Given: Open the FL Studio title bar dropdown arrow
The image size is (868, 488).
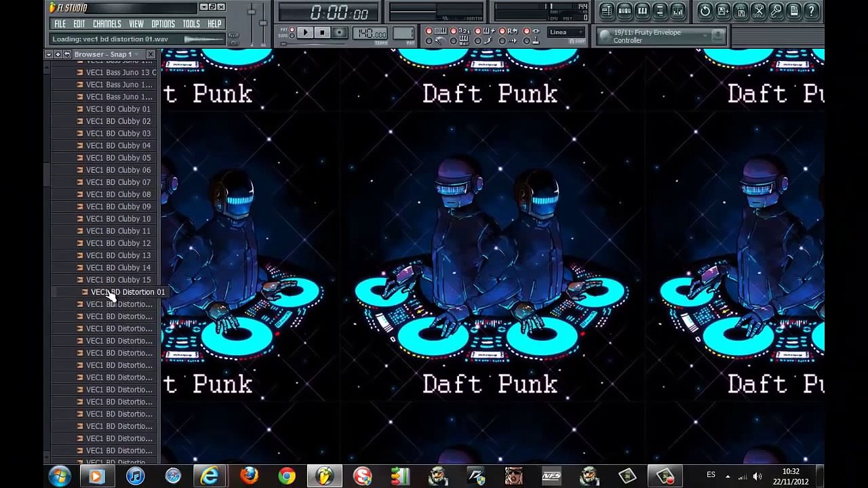Looking at the screenshot, I should click(x=203, y=7).
